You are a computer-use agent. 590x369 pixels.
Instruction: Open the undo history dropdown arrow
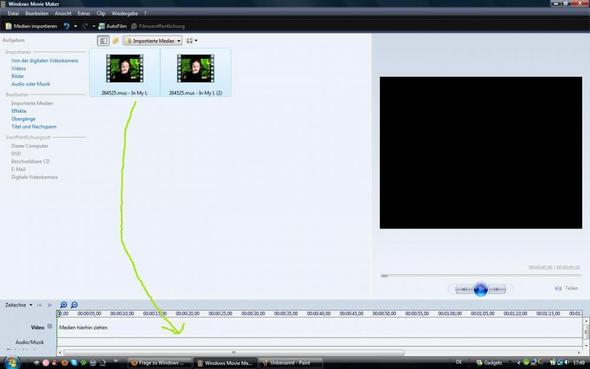point(75,26)
